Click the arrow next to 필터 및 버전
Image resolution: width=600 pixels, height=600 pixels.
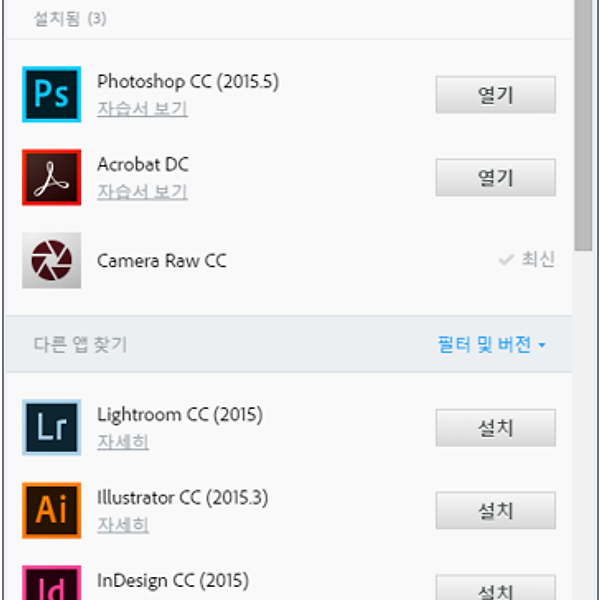tap(542, 345)
